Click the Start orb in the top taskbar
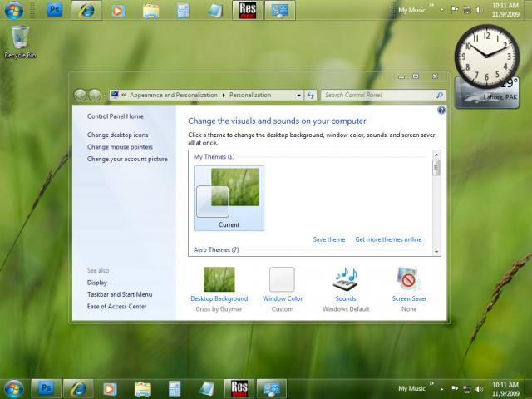Image resolution: width=532 pixels, height=399 pixels. [x=14, y=10]
